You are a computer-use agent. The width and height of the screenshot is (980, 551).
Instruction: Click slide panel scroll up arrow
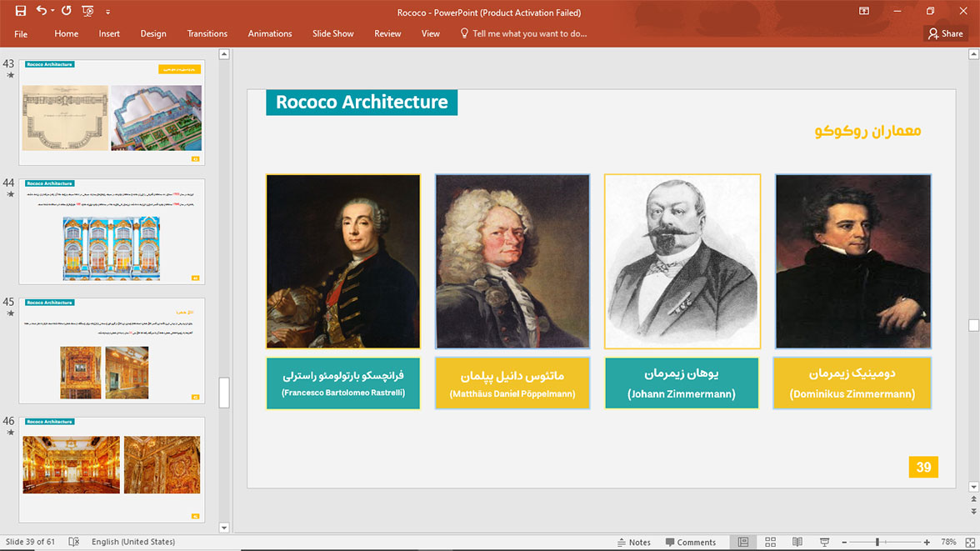[x=224, y=54]
